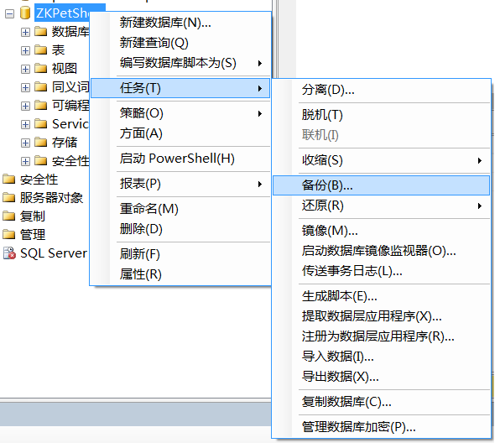Image resolution: width=500 pixels, height=448 pixels.
Task: Select SQL Server Agent tree node
Action: 54,253
